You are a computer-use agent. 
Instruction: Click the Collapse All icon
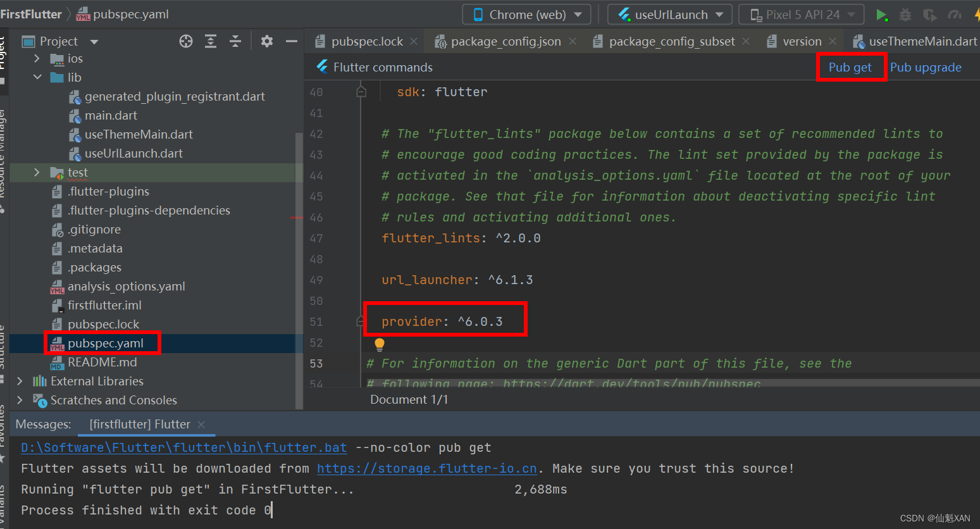[x=235, y=41]
